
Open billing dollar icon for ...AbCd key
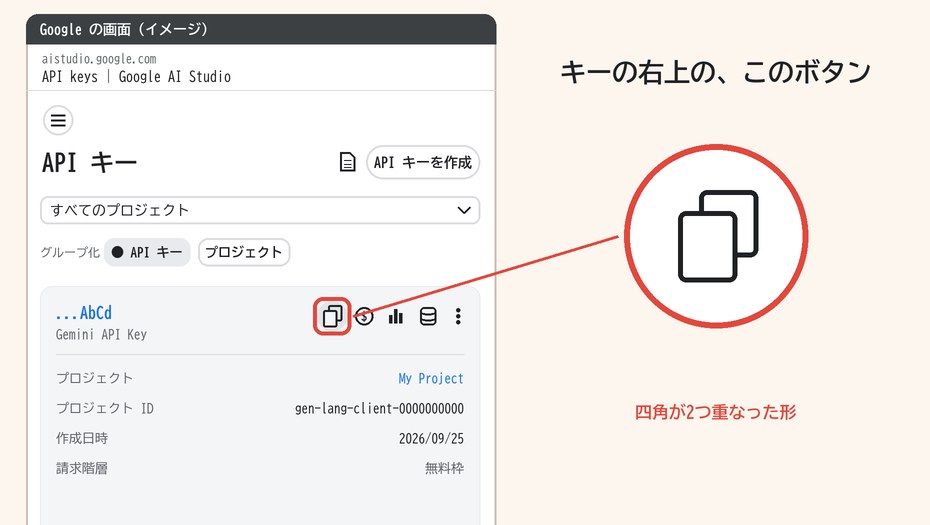[364, 316]
